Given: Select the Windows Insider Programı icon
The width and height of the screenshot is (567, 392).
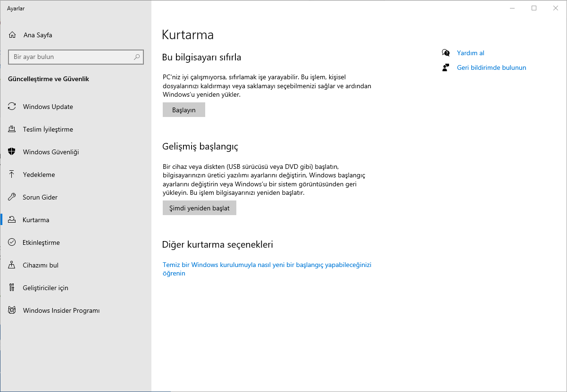Looking at the screenshot, I should (x=12, y=310).
